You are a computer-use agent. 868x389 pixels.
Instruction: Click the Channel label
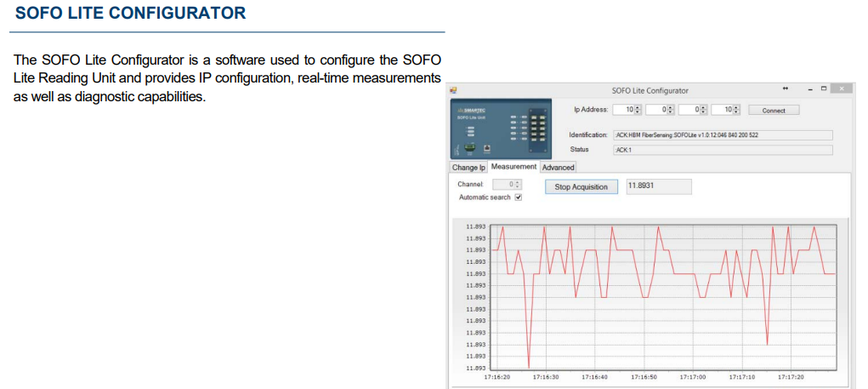pyautogui.click(x=470, y=184)
